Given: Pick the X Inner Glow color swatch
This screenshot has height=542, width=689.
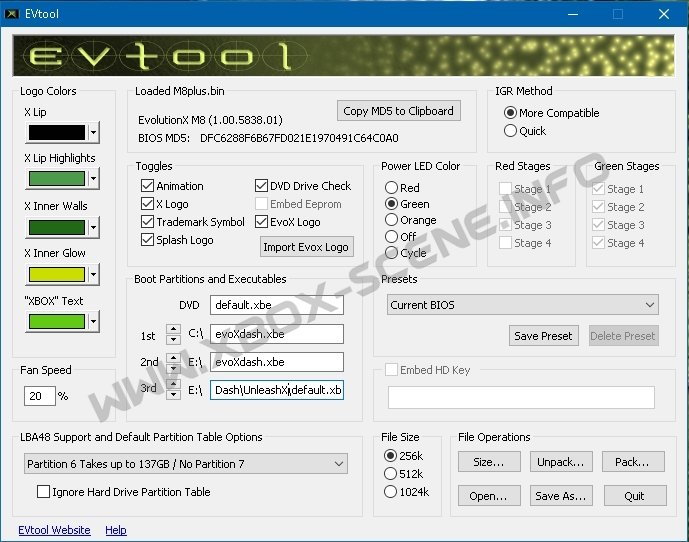Looking at the screenshot, I should pos(57,274).
